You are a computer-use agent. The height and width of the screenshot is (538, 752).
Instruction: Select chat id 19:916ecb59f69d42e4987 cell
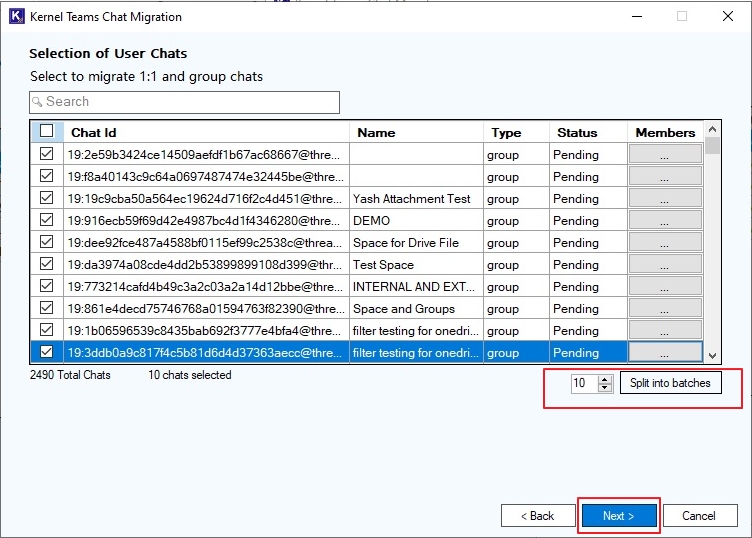(x=206, y=221)
